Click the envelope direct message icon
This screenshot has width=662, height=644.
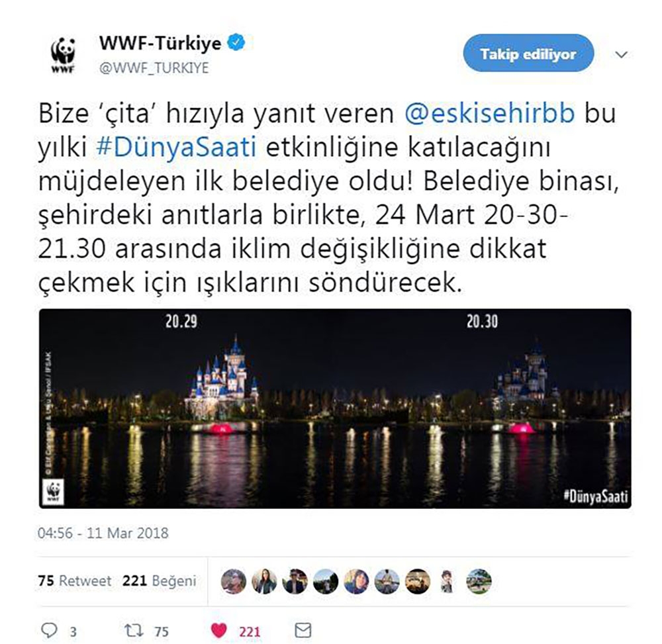pos(303,630)
